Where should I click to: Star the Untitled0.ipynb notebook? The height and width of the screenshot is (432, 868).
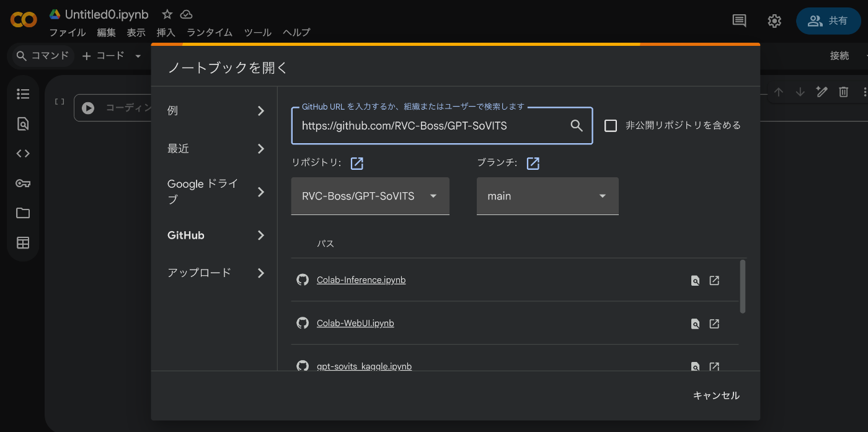point(167,14)
